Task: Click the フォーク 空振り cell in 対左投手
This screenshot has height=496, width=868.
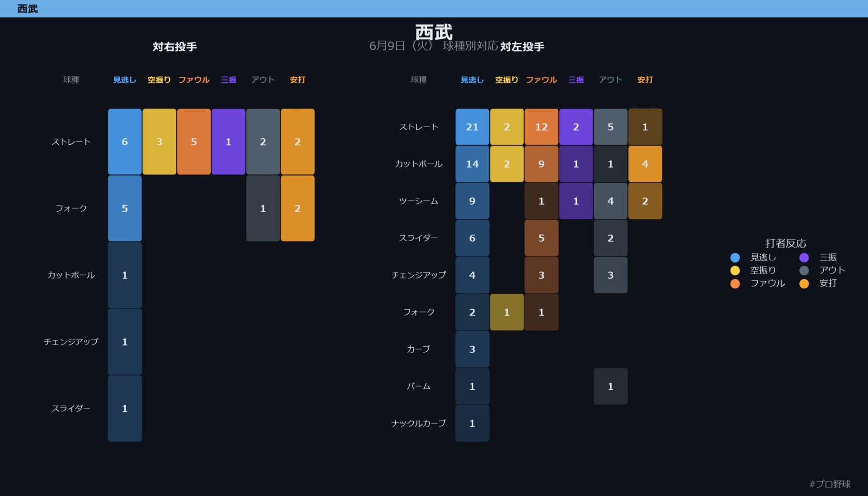Action: (x=507, y=312)
